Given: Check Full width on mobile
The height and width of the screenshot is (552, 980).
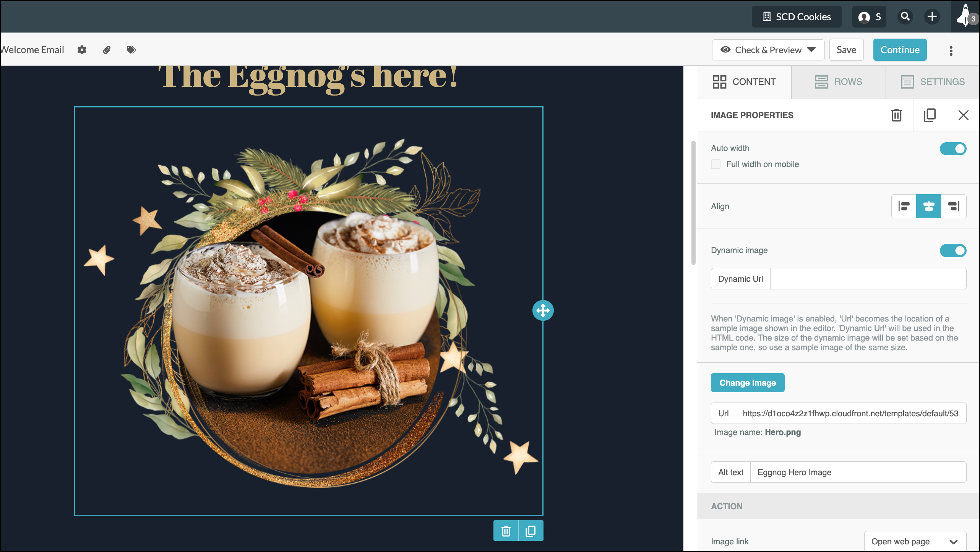Looking at the screenshot, I should [716, 164].
